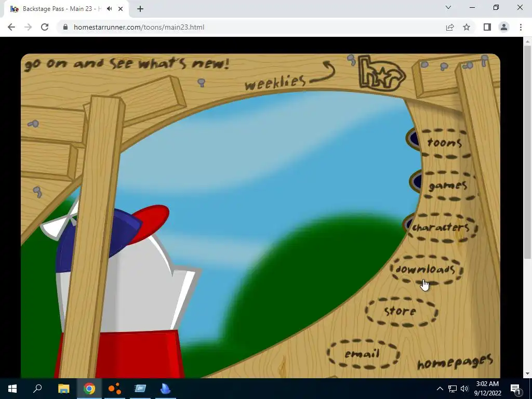
Task: Click the browser forward arrow
Action: point(28,27)
